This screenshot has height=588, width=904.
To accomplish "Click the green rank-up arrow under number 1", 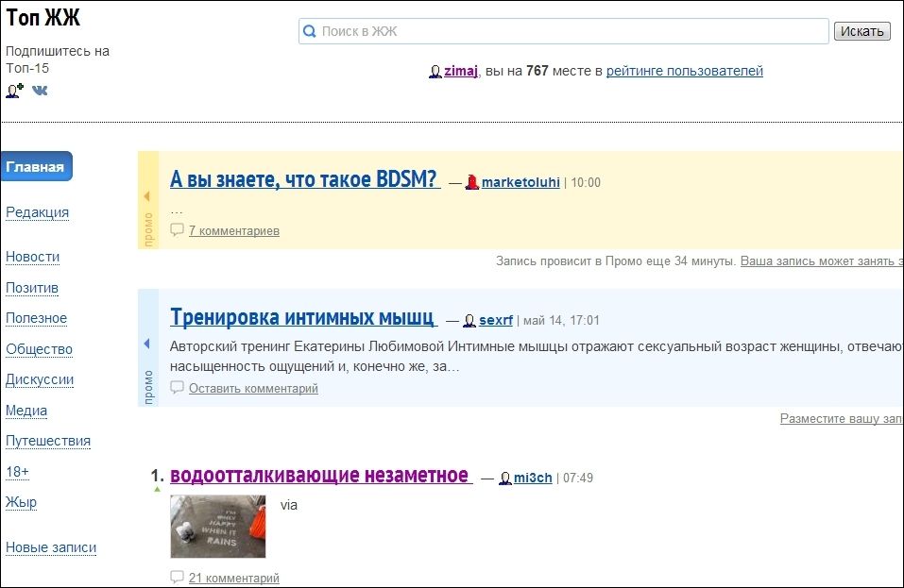I will pyautogui.click(x=157, y=490).
